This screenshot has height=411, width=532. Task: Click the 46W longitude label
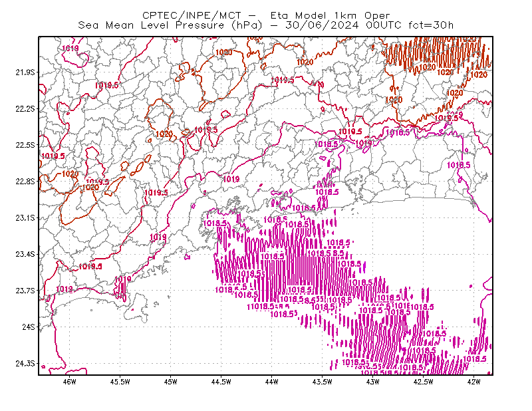coord(70,382)
